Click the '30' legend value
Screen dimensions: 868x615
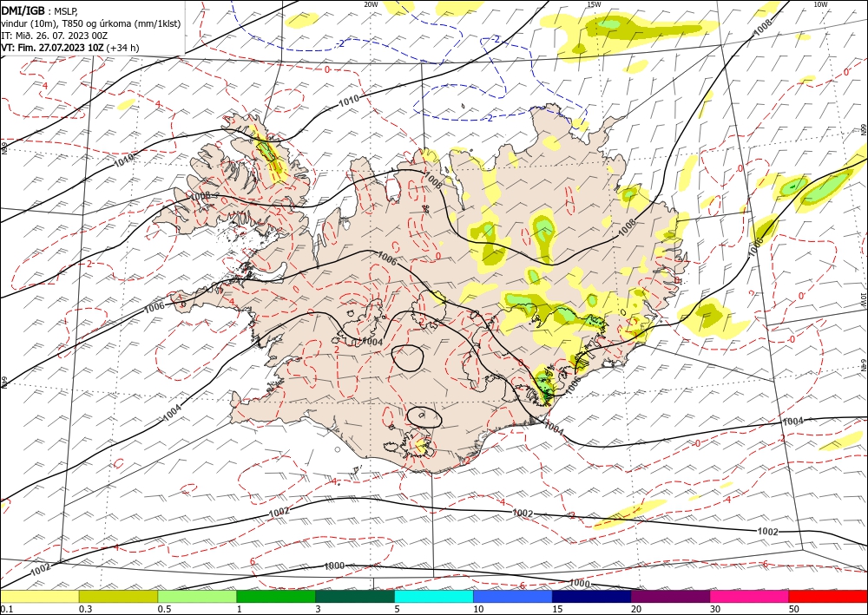click(x=715, y=609)
